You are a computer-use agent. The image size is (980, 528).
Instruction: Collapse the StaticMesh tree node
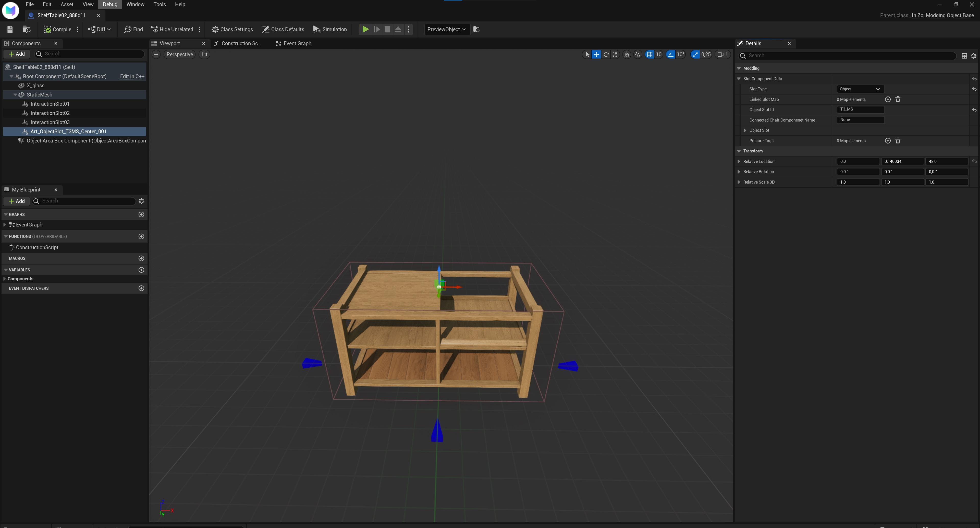[15, 95]
